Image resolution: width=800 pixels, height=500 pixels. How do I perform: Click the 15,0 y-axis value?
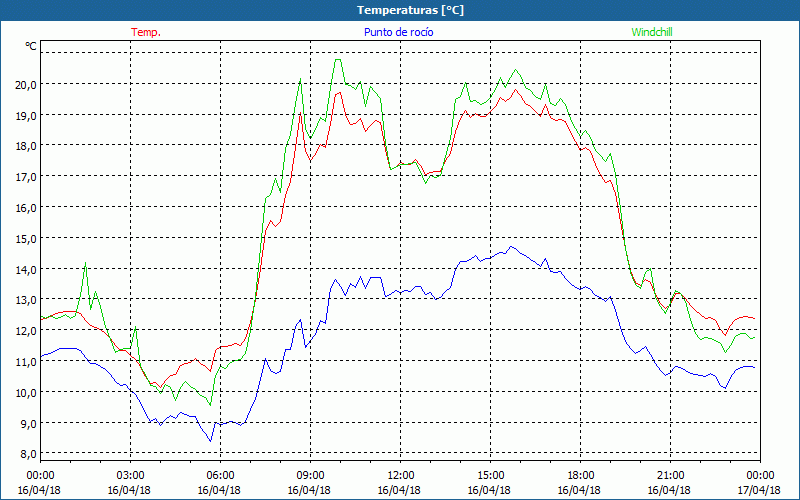[x=25, y=238]
